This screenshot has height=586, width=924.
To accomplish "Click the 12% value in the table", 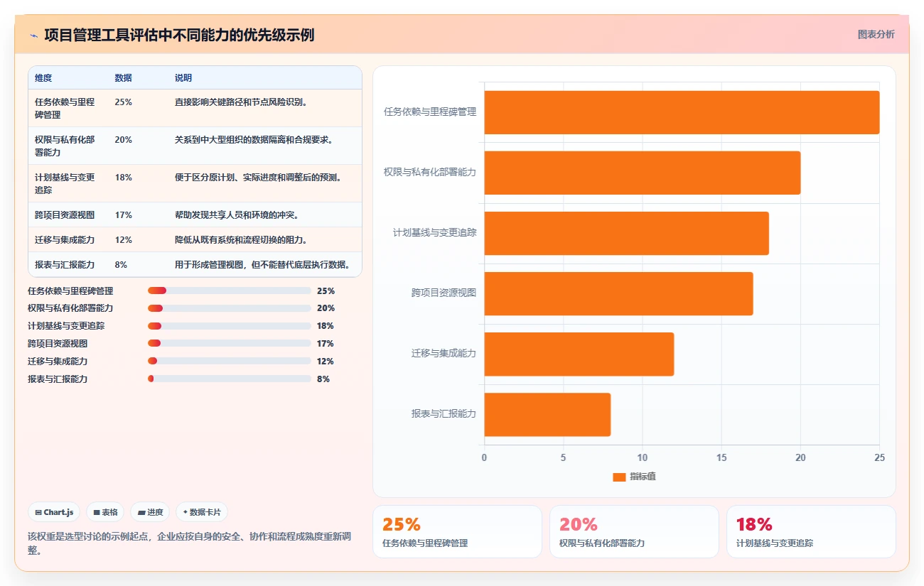I will [123, 239].
